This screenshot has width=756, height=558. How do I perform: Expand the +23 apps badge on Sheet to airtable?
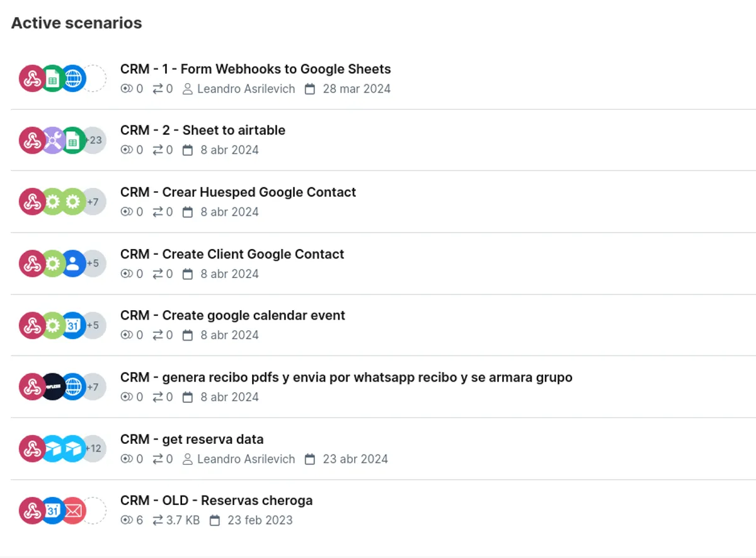94,140
